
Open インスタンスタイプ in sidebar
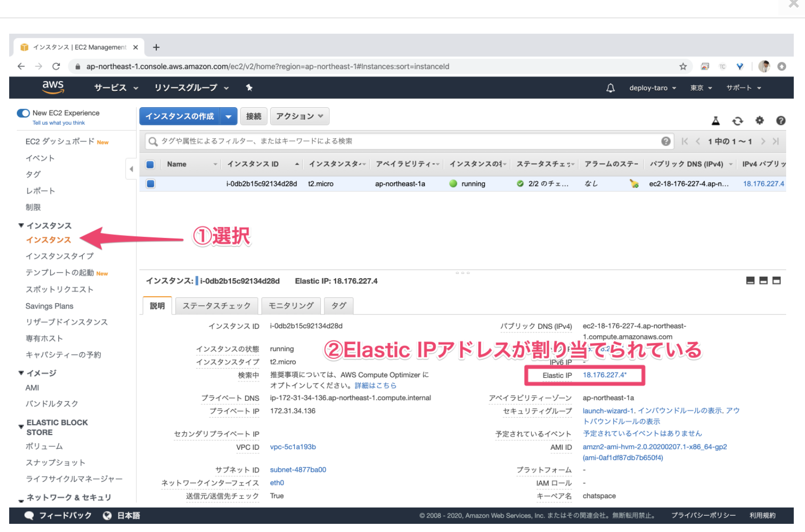pos(60,256)
